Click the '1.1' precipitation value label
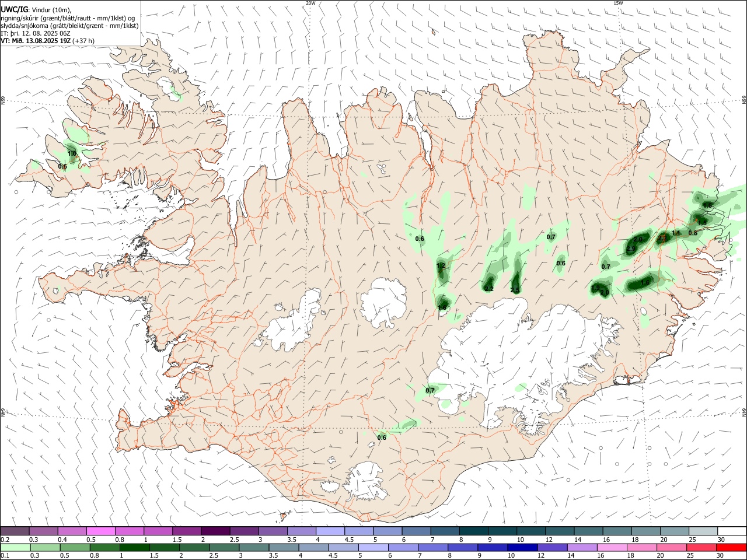747x560 pixels. pos(676,233)
